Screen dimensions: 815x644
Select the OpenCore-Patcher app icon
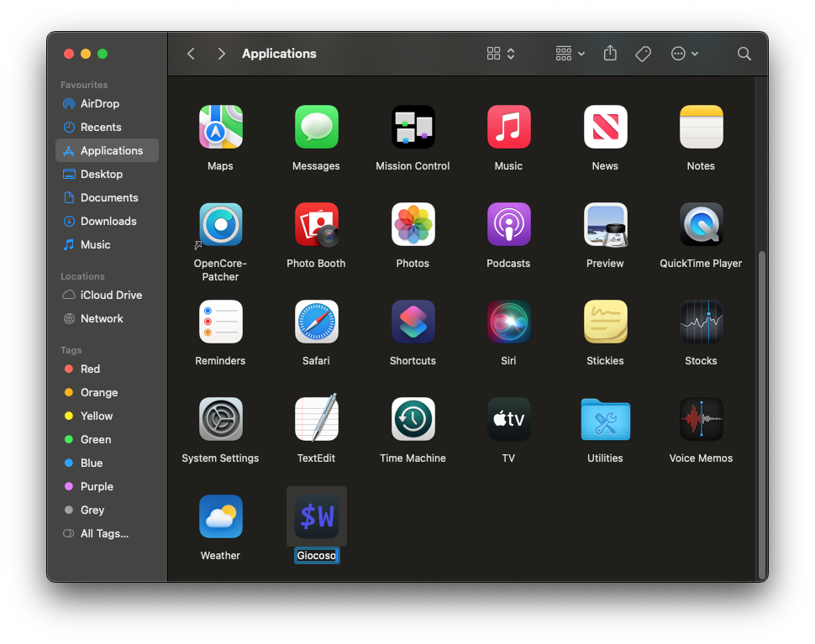220,224
